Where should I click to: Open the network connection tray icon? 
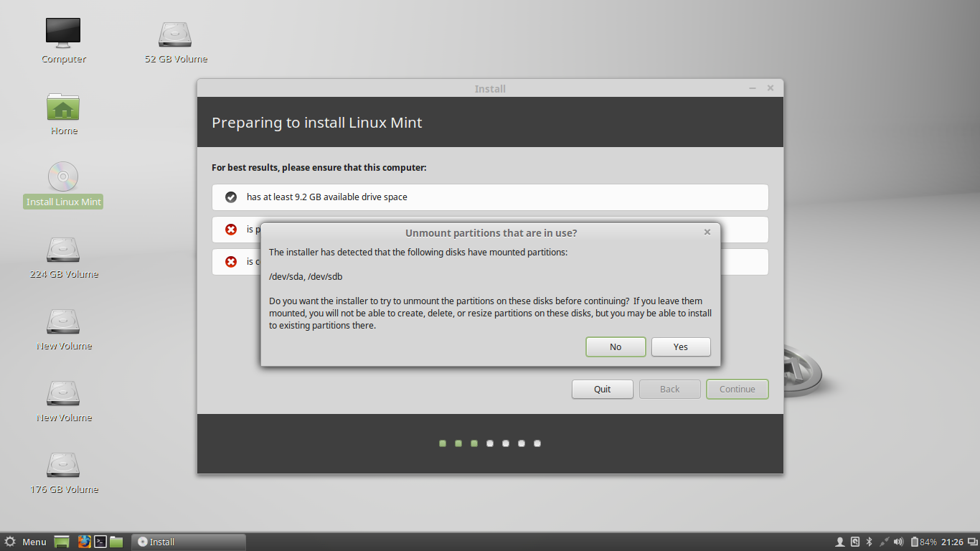[884, 542]
